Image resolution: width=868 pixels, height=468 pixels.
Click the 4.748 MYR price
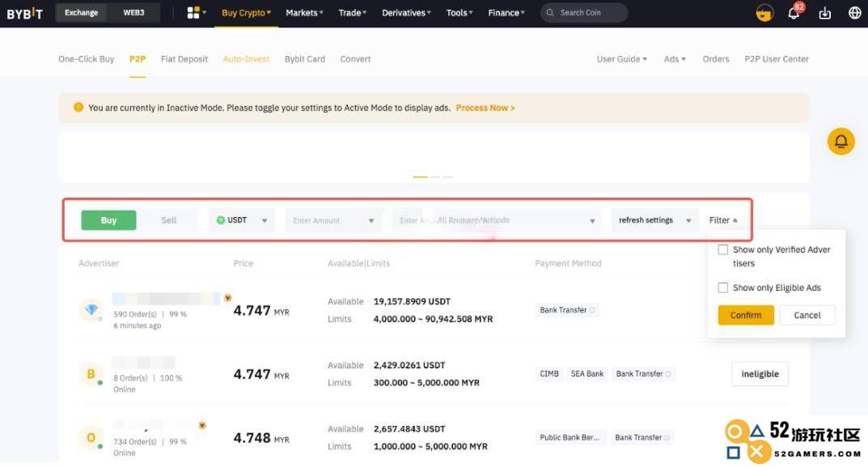261,438
